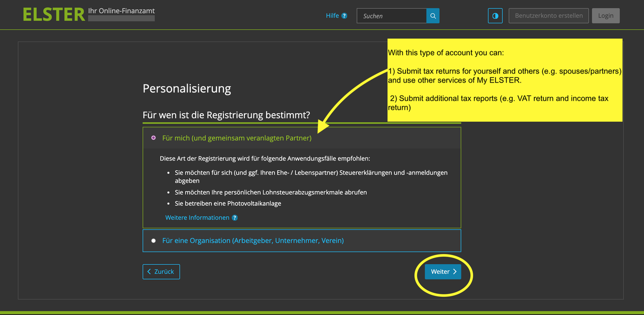The image size is (644, 315).
Task: Click 'Für wen ist die Registrierung bestimmt?' text
Action: click(226, 115)
